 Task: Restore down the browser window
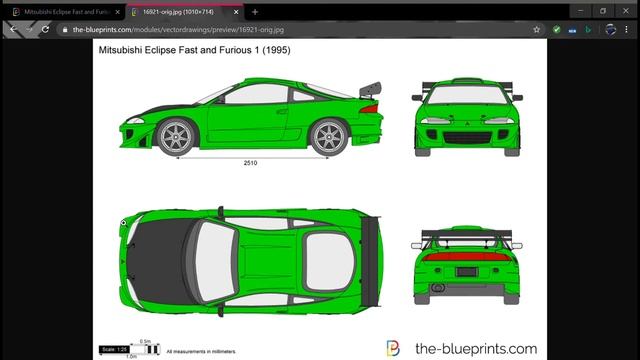coord(603,11)
